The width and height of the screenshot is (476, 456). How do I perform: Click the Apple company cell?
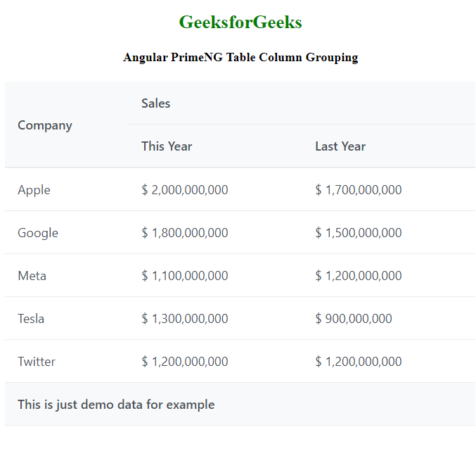(34, 190)
